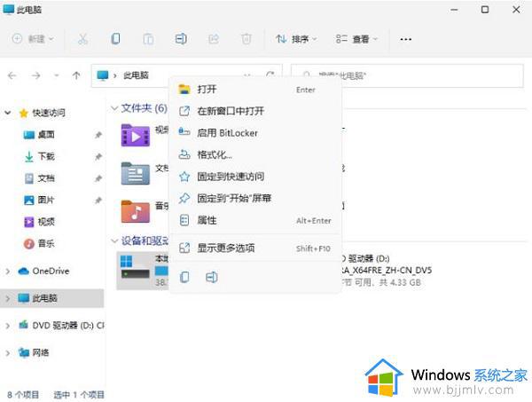The image size is (532, 402).
Task: Collapse the 文件夹 group header
Action: pyautogui.click(x=113, y=108)
